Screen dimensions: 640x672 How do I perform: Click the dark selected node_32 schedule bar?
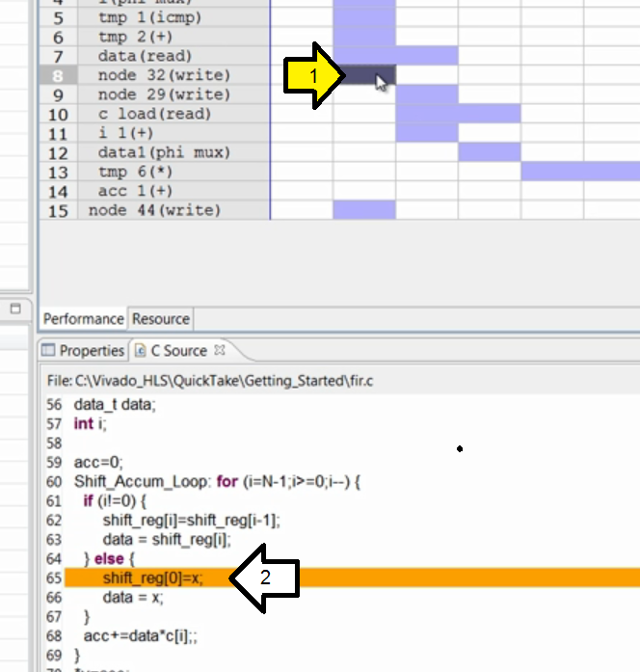tap(364, 75)
